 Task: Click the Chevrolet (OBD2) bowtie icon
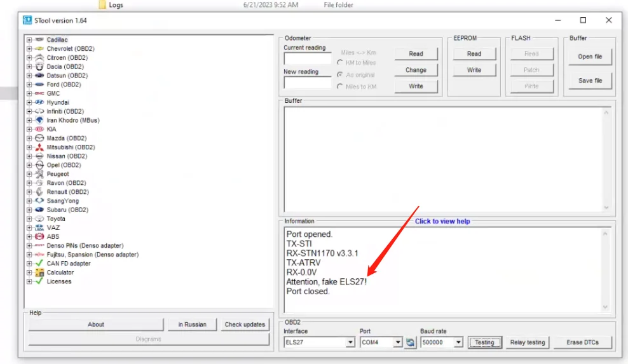[39, 48]
